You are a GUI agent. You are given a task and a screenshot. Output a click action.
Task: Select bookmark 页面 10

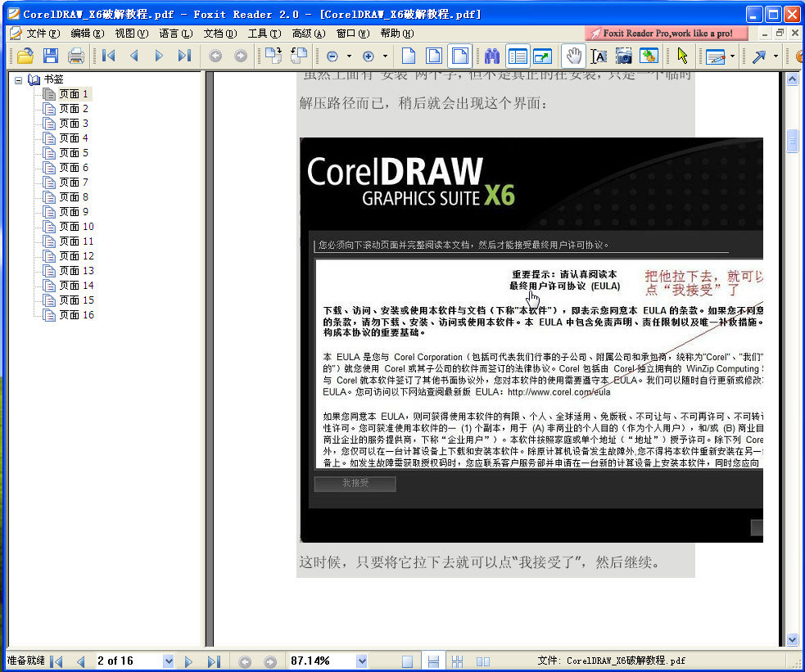(76, 226)
